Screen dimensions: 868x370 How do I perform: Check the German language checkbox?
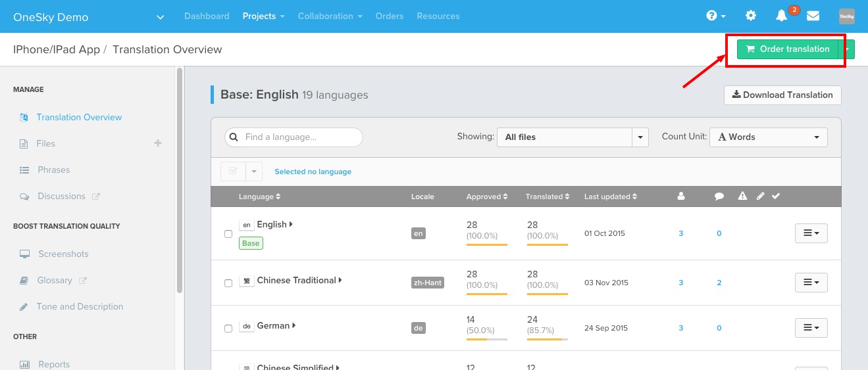tap(228, 329)
